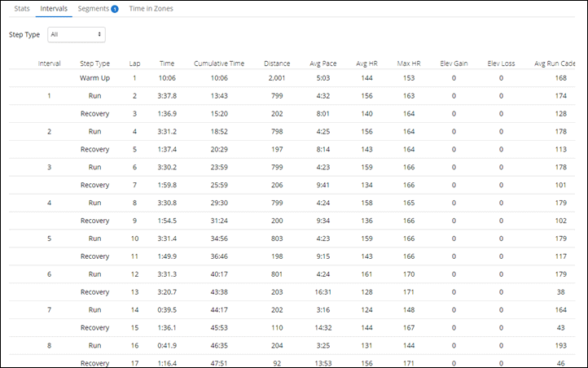Click the Step Type dropdown arrows
The height and width of the screenshot is (368, 588).
(x=99, y=34)
